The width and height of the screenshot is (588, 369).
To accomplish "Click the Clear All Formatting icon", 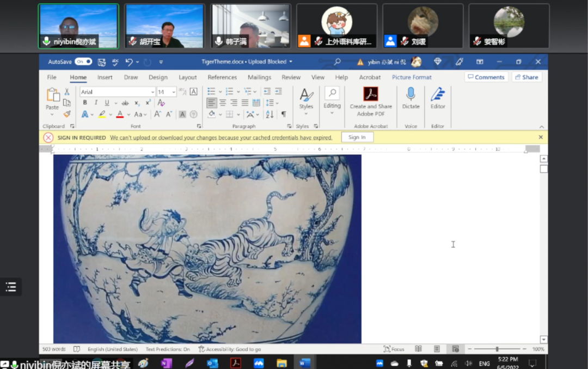I will [x=161, y=102].
